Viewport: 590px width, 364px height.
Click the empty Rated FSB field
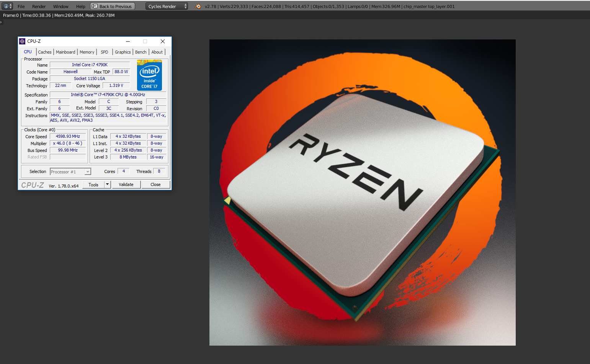click(x=68, y=157)
